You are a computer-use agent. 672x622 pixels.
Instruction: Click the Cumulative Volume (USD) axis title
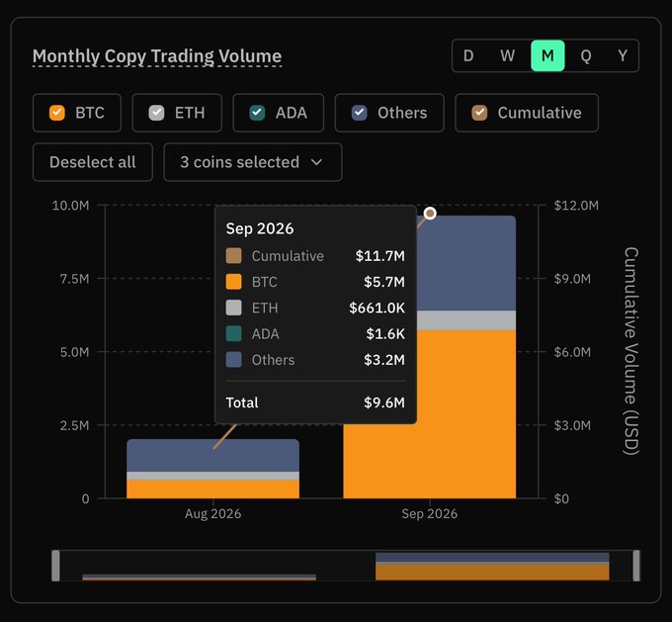[x=630, y=351]
